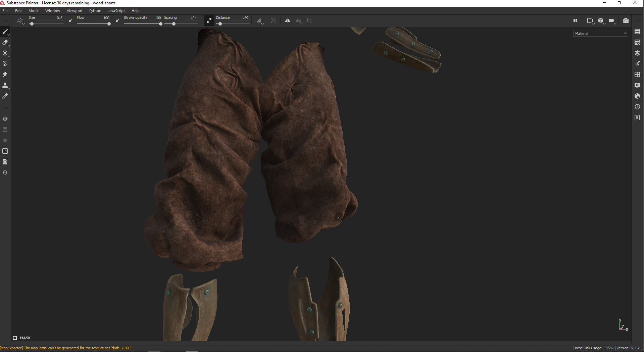Select the Clone stamp tool
Screen dimensions: 644x352
click(5, 85)
